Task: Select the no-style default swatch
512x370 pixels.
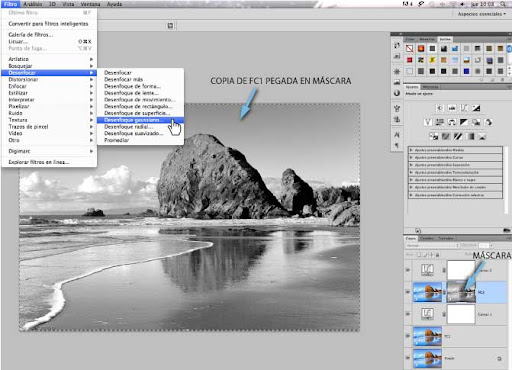Action: 410,49
